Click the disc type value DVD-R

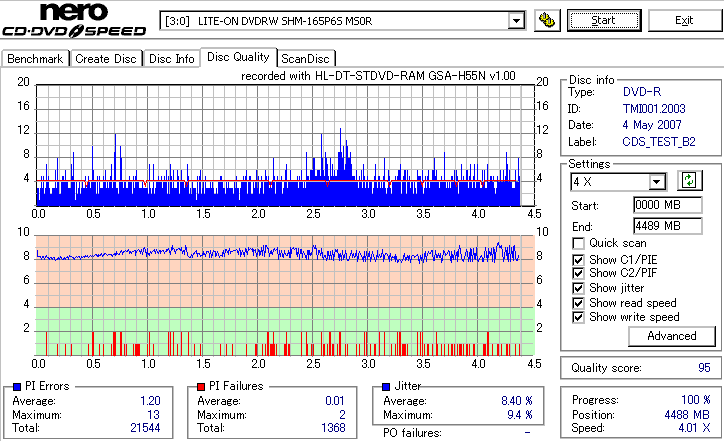click(642, 92)
